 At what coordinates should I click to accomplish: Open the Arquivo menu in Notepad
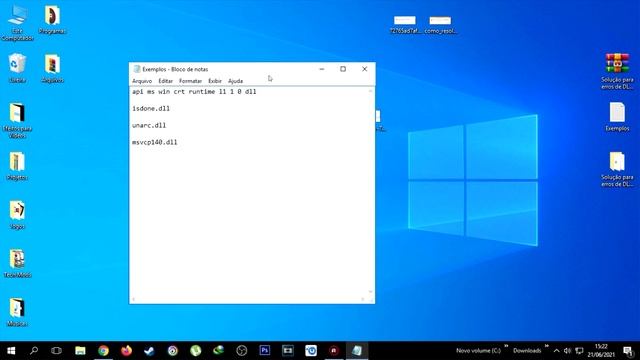142,81
